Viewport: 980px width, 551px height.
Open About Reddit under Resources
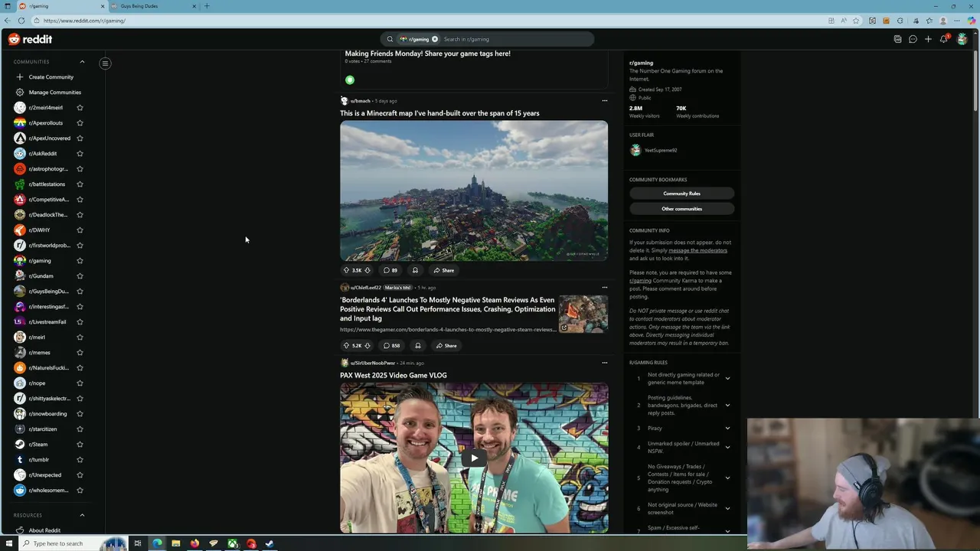tap(44, 530)
